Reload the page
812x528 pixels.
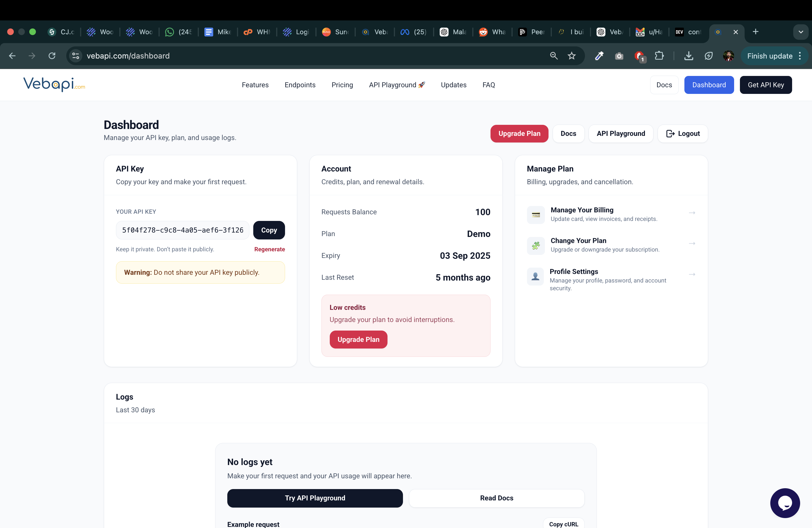click(x=52, y=56)
